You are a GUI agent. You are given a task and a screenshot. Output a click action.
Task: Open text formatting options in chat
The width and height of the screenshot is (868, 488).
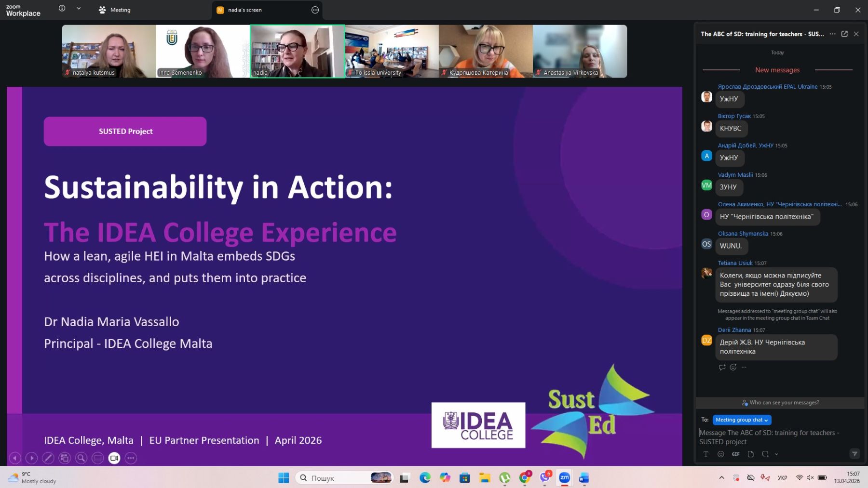[706, 454]
